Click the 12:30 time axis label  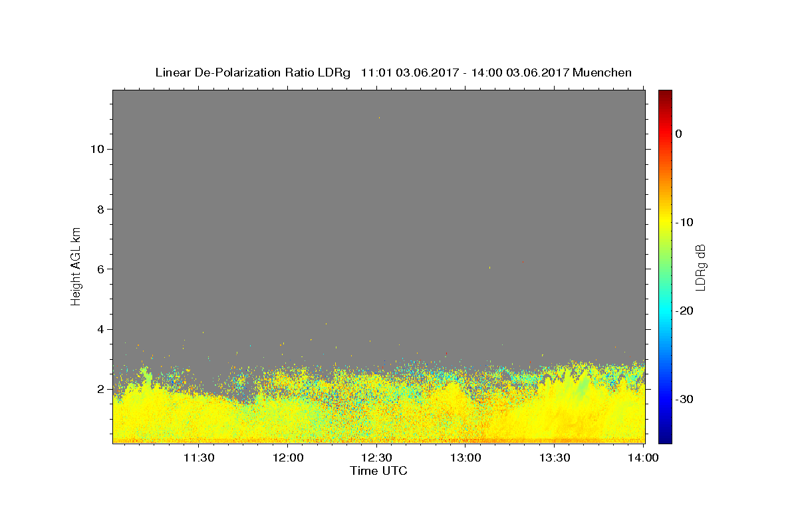(376, 458)
